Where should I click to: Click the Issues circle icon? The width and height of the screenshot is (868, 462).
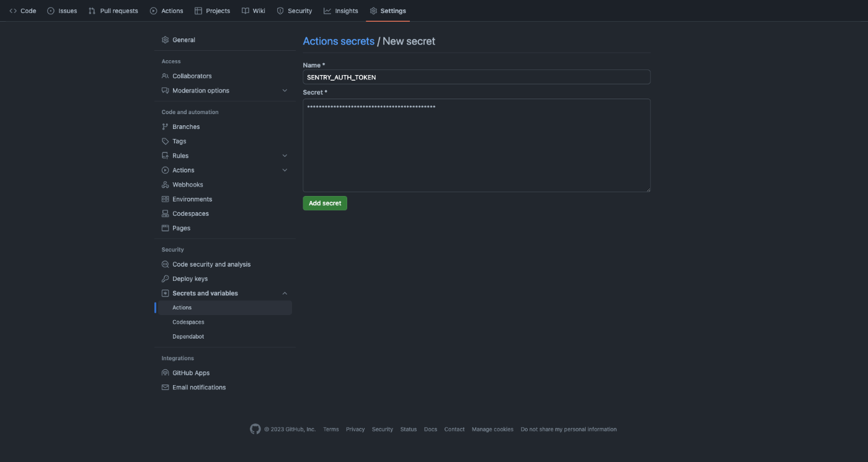[51, 11]
